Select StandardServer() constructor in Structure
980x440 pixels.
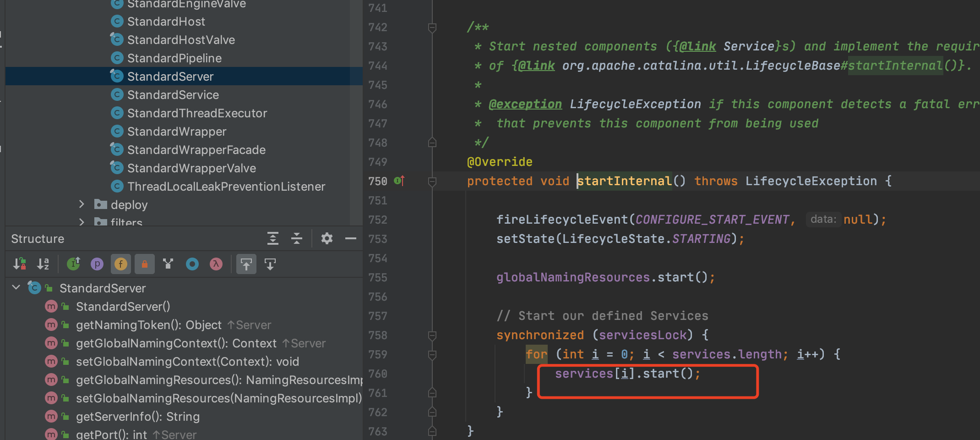coord(123,307)
